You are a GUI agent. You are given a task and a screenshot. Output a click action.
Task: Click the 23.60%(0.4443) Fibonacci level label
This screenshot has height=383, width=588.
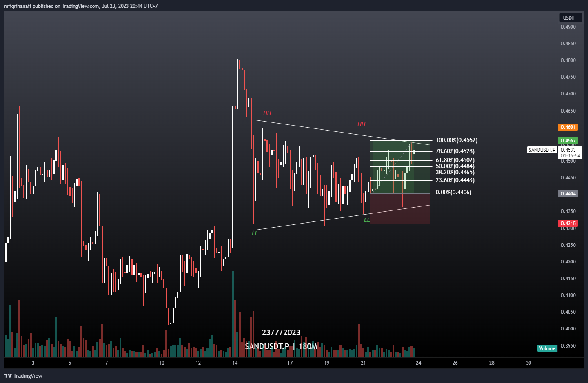455,180
